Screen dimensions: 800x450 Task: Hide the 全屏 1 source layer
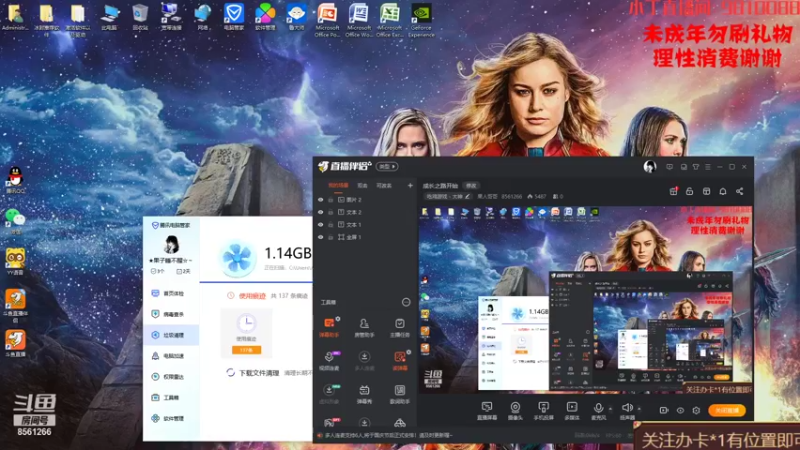coord(320,237)
